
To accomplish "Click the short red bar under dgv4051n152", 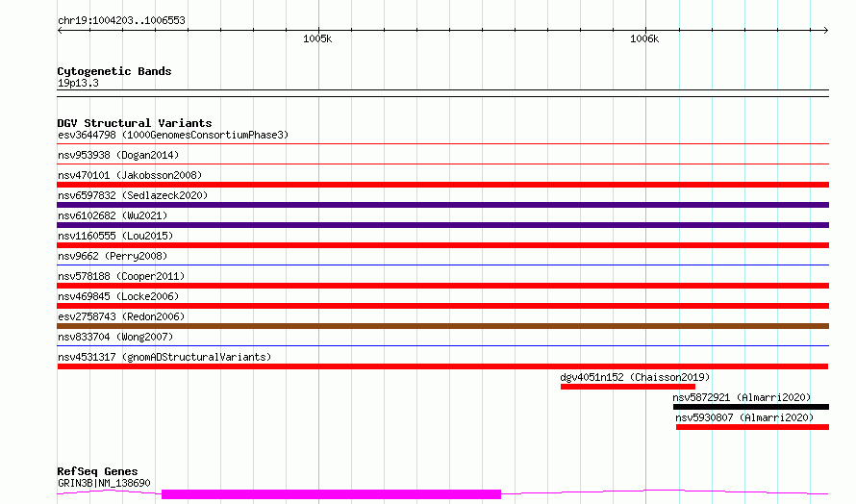I will pyautogui.click(x=628, y=387).
